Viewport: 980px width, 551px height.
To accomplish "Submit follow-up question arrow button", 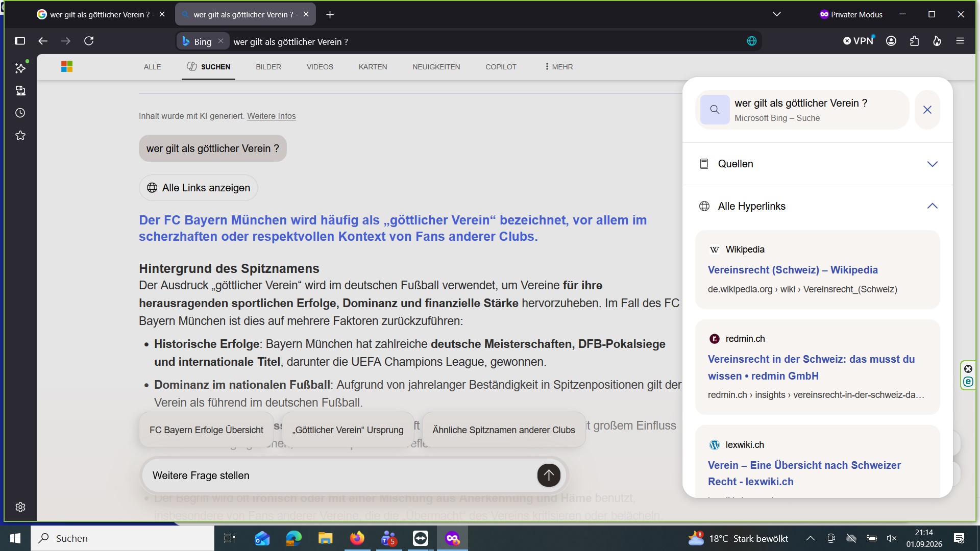I will (549, 475).
